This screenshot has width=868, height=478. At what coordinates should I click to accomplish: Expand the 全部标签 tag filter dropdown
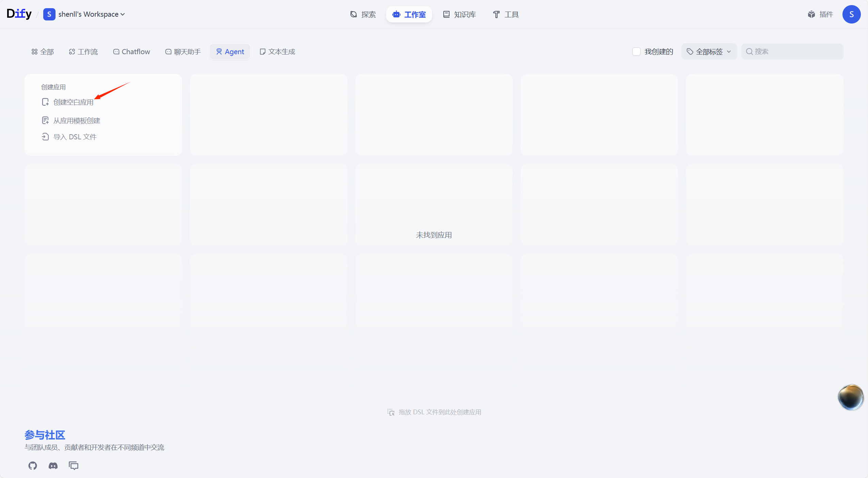(709, 51)
